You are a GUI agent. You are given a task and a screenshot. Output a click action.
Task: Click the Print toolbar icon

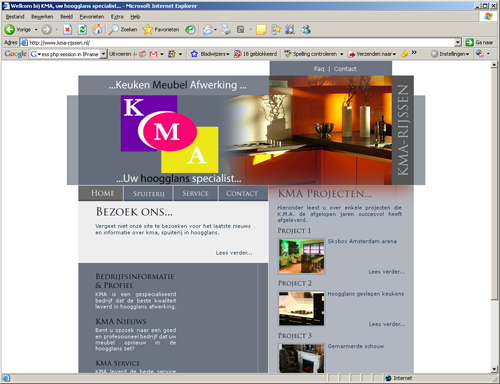point(226,30)
